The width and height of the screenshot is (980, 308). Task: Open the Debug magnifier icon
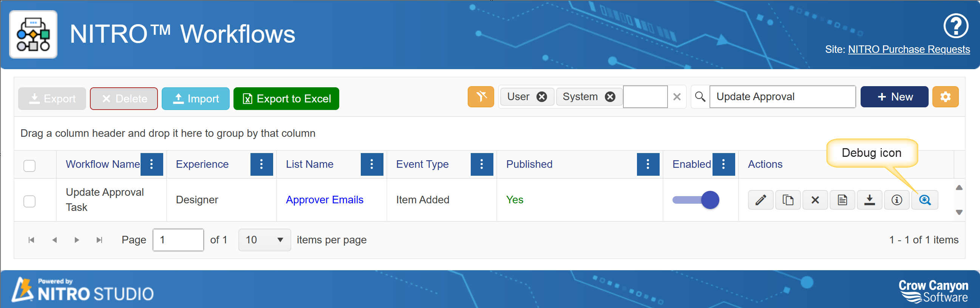[925, 200]
